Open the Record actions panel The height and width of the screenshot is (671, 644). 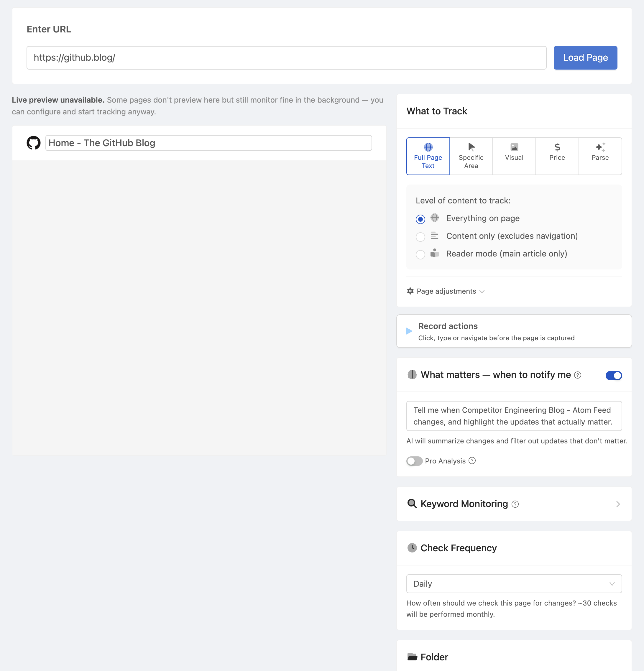tap(514, 331)
